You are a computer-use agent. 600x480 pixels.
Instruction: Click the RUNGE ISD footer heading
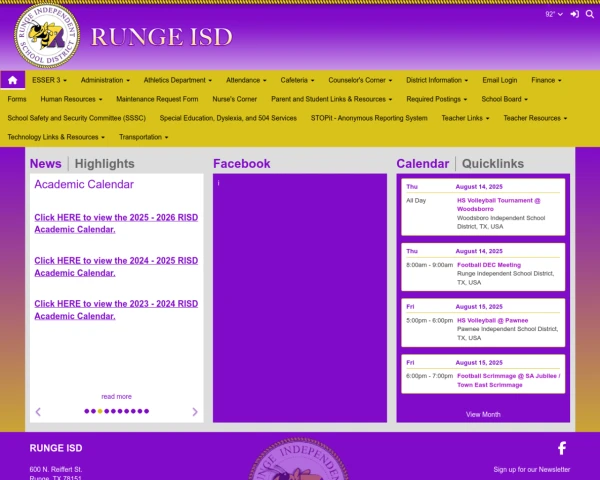click(56, 448)
